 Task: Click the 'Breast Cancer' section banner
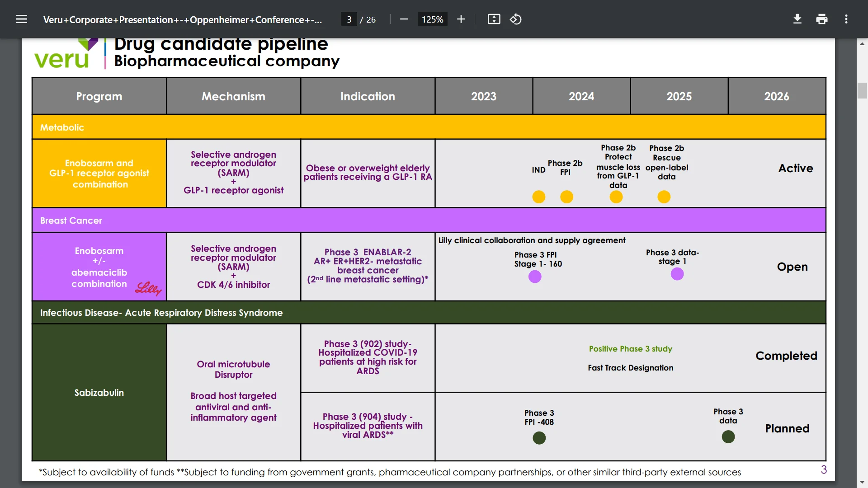(x=429, y=221)
